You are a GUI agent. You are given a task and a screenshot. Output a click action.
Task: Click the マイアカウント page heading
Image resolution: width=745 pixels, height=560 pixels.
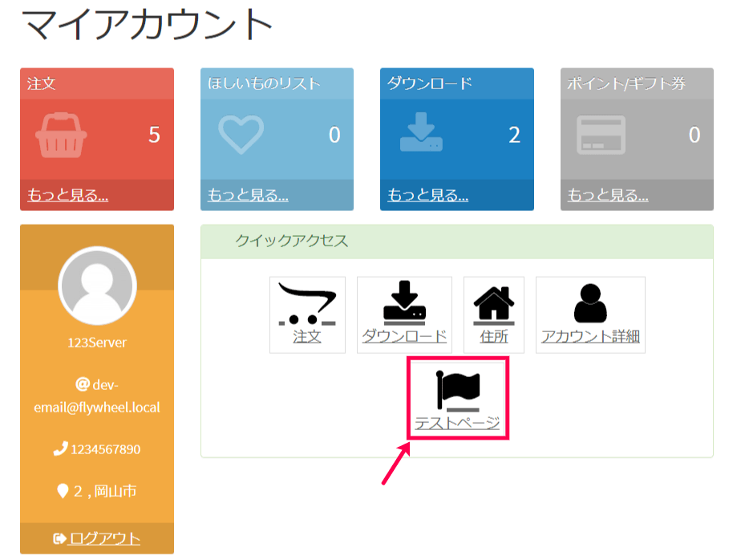click(x=147, y=24)
